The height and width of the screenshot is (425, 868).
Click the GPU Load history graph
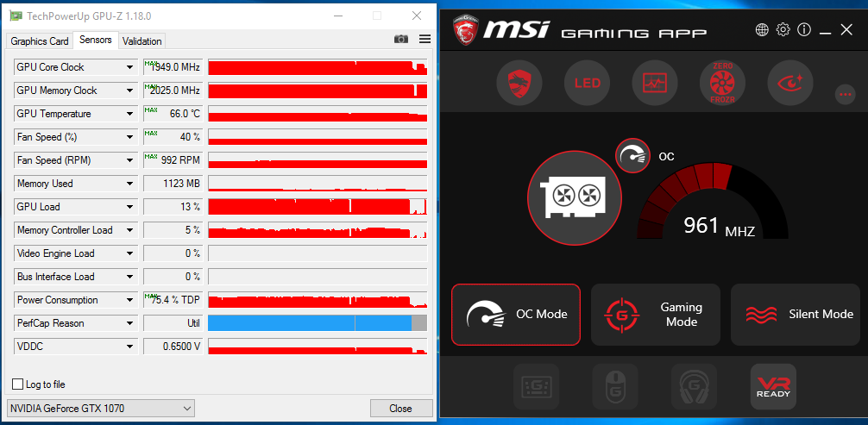click(x=318, y=207)
